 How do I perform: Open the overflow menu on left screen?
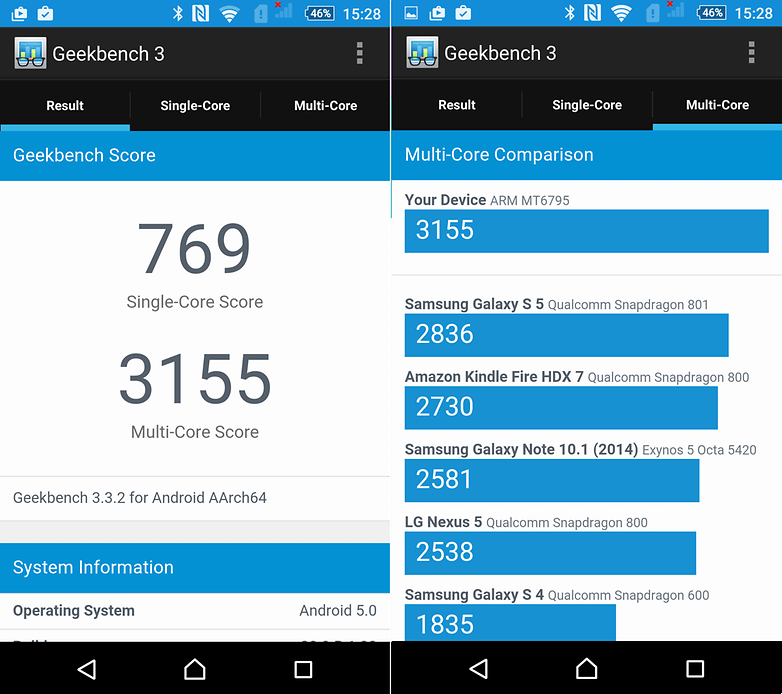pos(359,53)
